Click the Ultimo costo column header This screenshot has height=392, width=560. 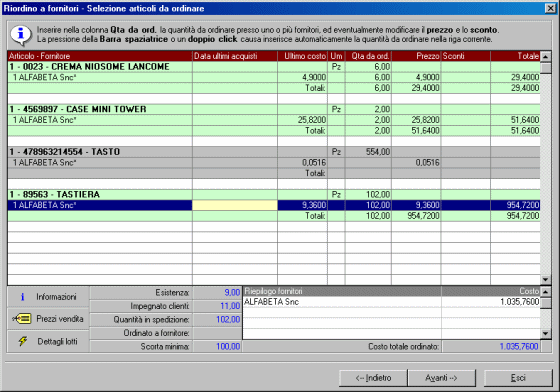302,56
